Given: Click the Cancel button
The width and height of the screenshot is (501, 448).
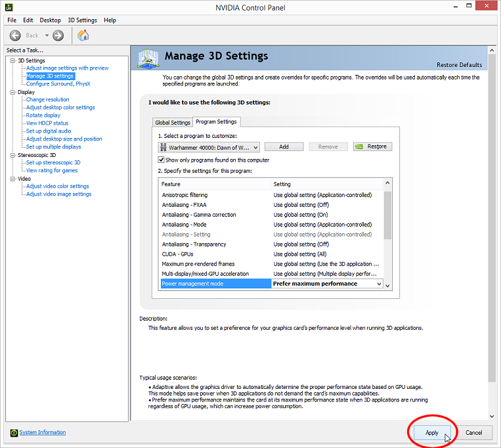Looking at the screenshot, I should 473,433.
